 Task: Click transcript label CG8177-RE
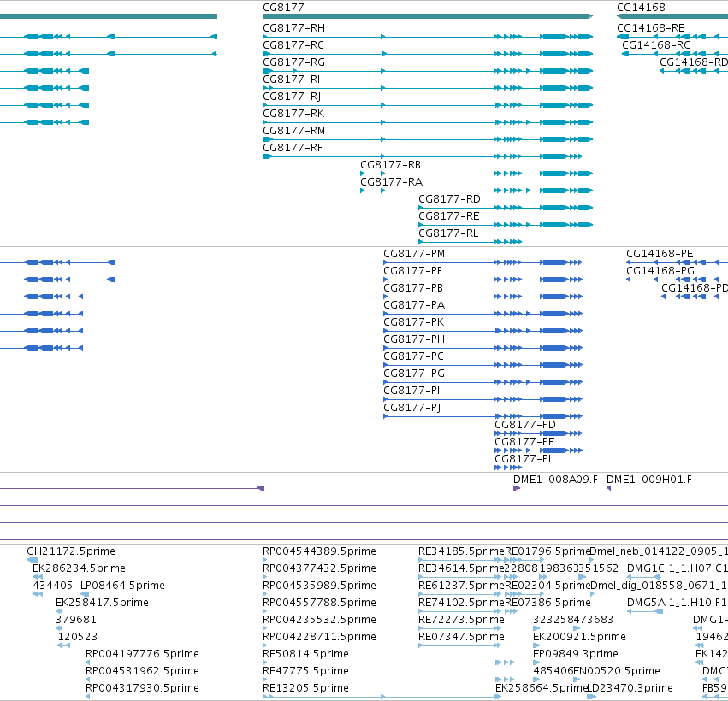(449, 216)
